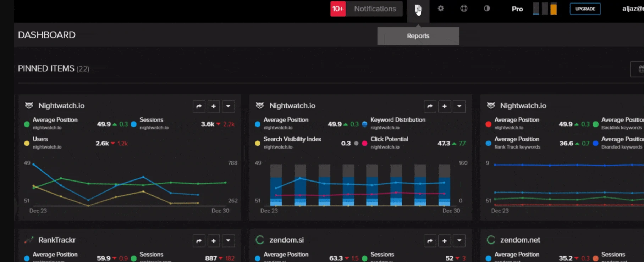This screenshot has height=262, width=644.
Task: Open the 10+ notifications badge
Action: click(338, 9)
